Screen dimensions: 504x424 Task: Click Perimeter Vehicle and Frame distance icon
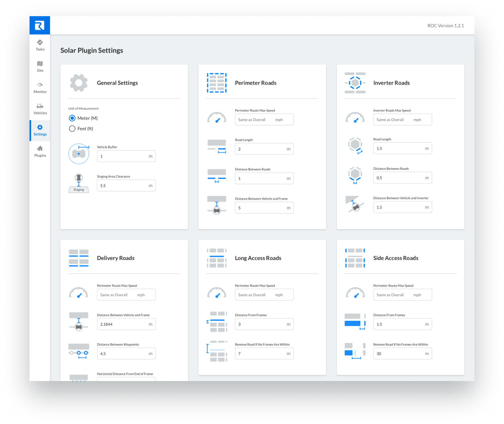coord(217,205)
